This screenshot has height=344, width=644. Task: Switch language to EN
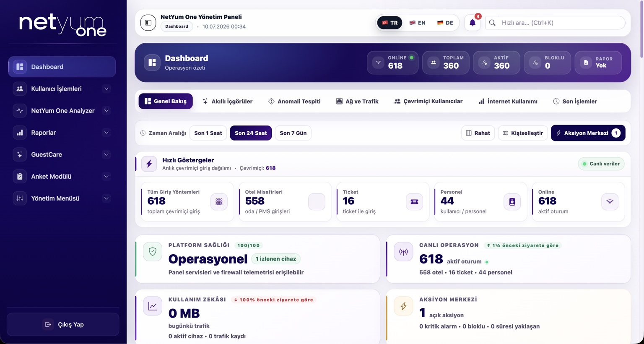point(417,23)
